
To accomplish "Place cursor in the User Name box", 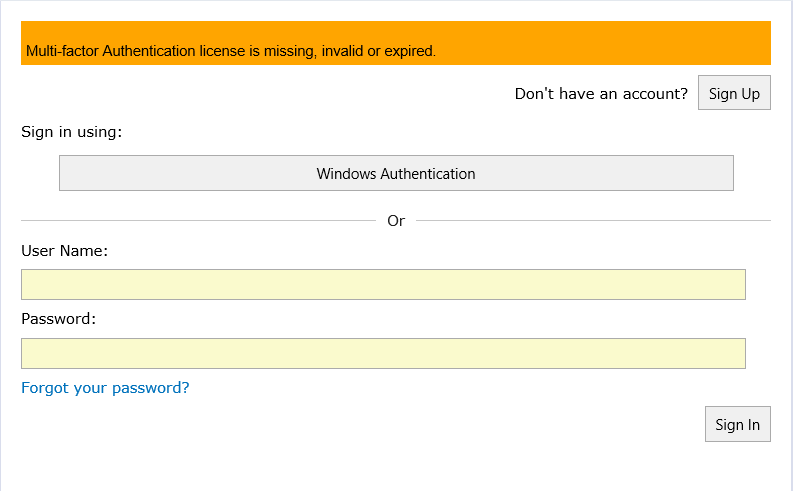I will tap(383, 284).
